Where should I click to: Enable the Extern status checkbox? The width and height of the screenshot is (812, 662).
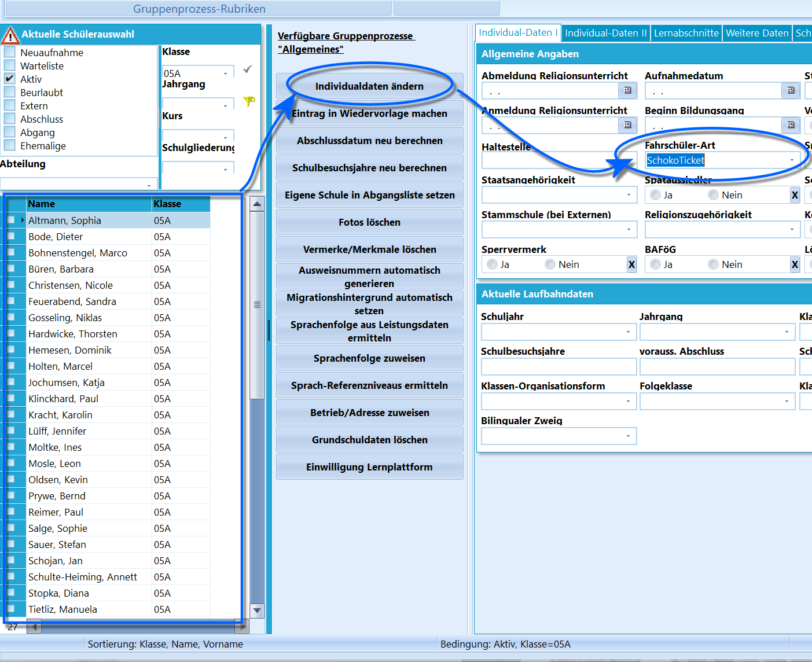coord(9,105)
